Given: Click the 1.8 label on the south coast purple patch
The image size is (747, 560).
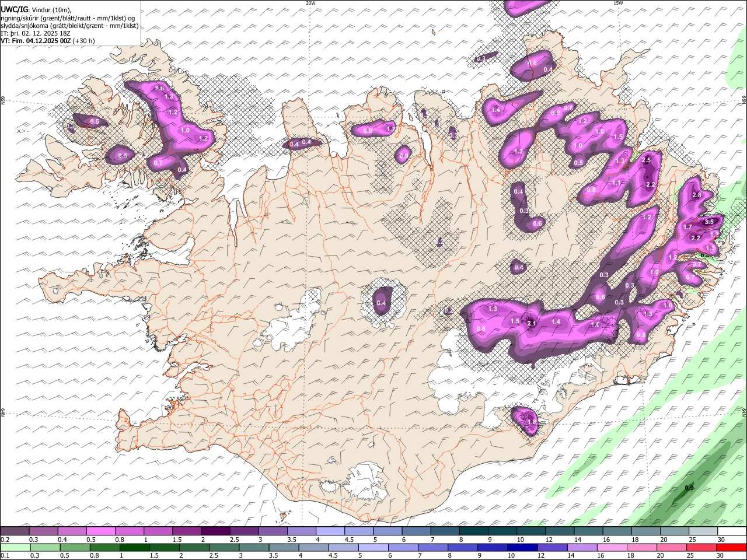Looking at the screenshot, I should (x=532, y=422).
